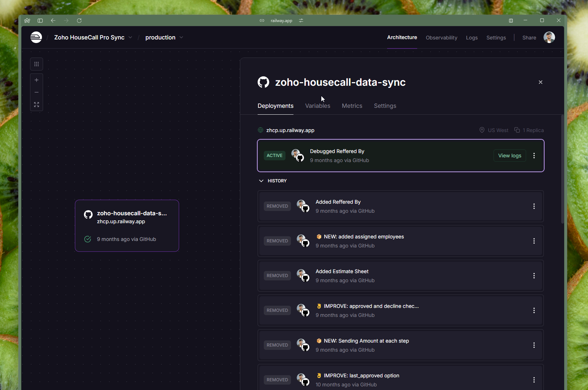Zoom in on the architecture canvas
Image resolution: width=588 pixels, height=390 pixels.
(37, 80)
